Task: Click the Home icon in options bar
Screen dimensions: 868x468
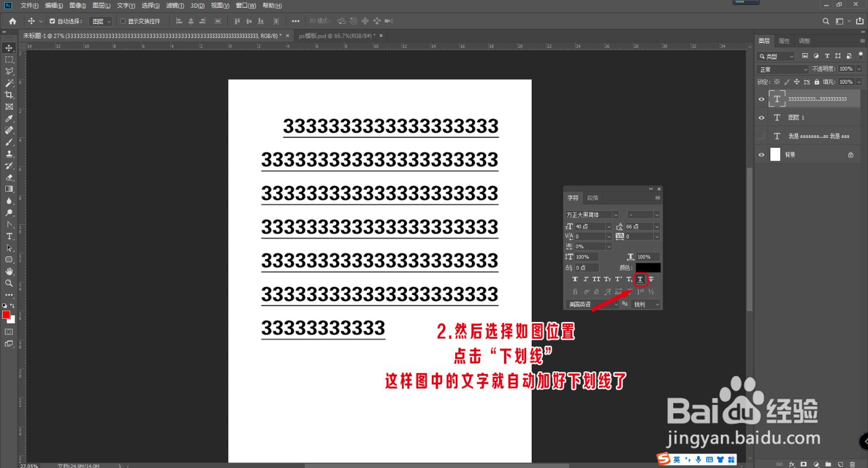Action: coord(12,21)
